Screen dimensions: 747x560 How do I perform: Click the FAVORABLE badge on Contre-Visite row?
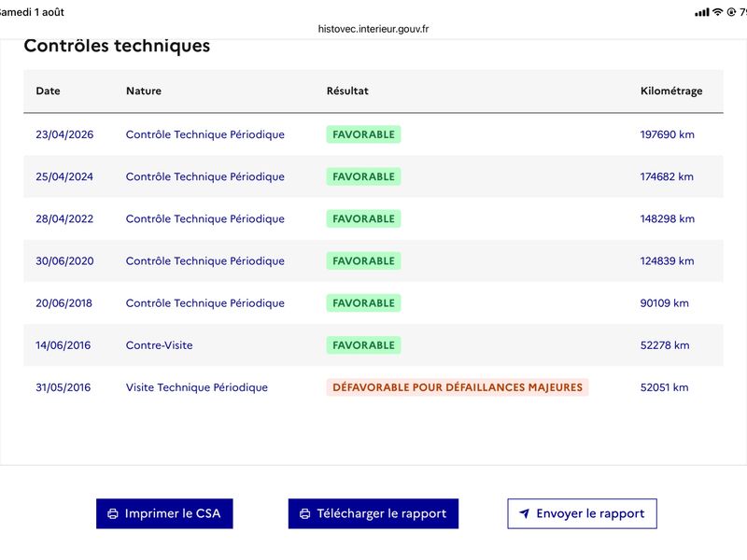[x=363, y=345]
